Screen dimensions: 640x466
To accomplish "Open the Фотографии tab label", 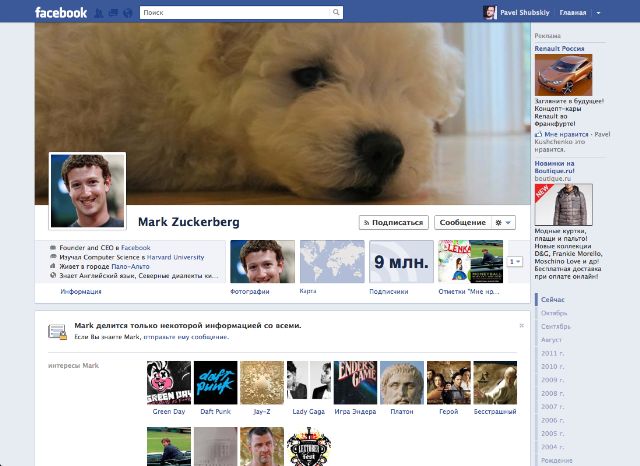I will coord(250,291).
